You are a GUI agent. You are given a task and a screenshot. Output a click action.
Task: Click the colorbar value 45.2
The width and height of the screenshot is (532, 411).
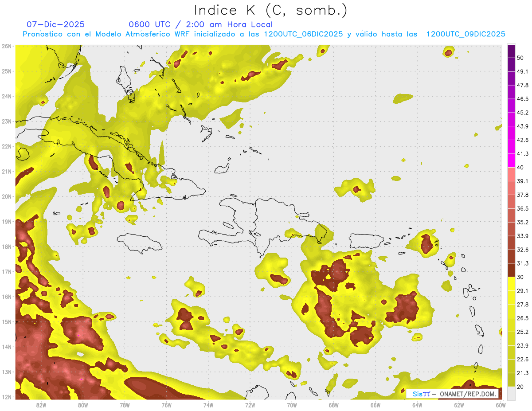(x=523, y=113)
